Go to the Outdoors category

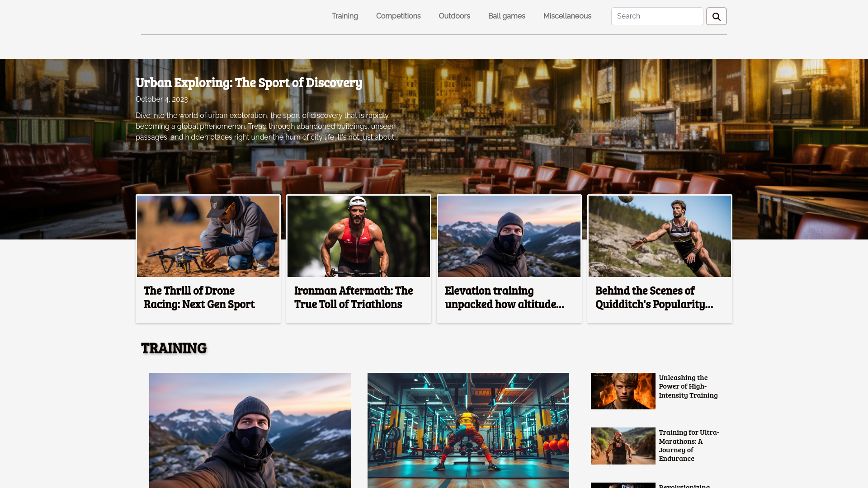pyautogui.click(x=454, y=16)
